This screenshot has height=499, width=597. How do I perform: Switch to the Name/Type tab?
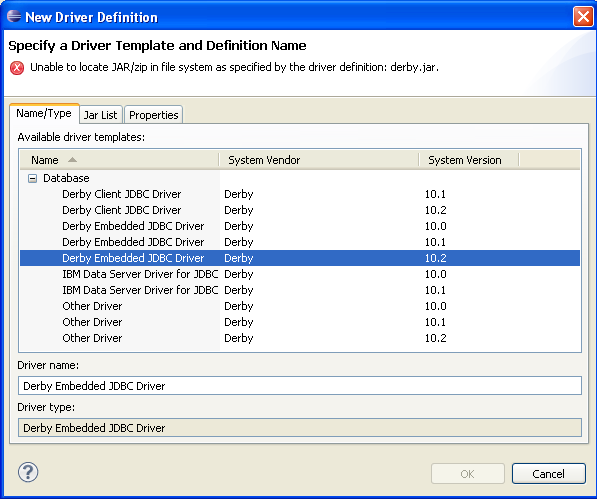tap(44, 113)
